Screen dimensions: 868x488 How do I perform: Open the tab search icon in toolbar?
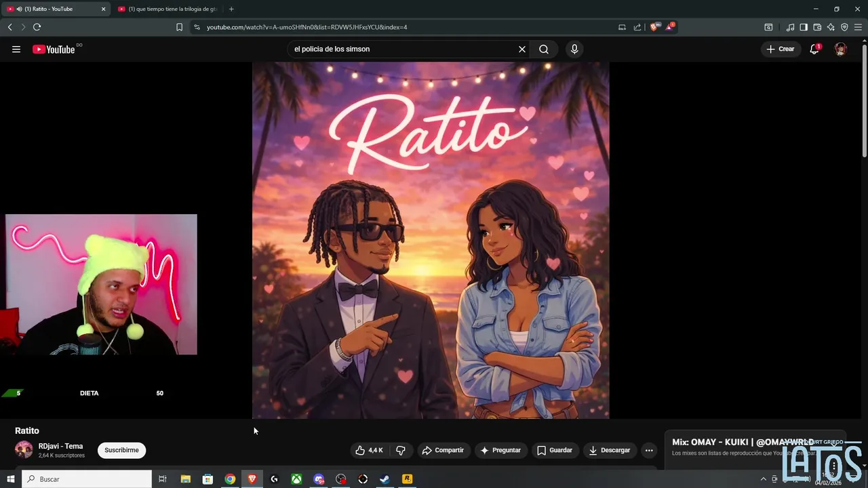768,27
